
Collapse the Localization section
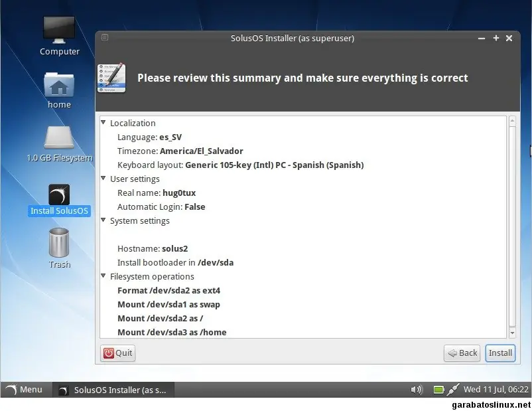[103, 123]
